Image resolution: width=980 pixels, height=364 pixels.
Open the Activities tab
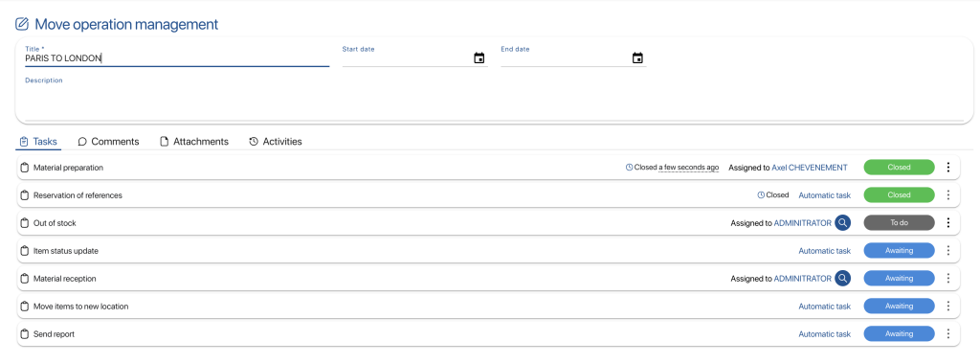(x=275, y=142)
